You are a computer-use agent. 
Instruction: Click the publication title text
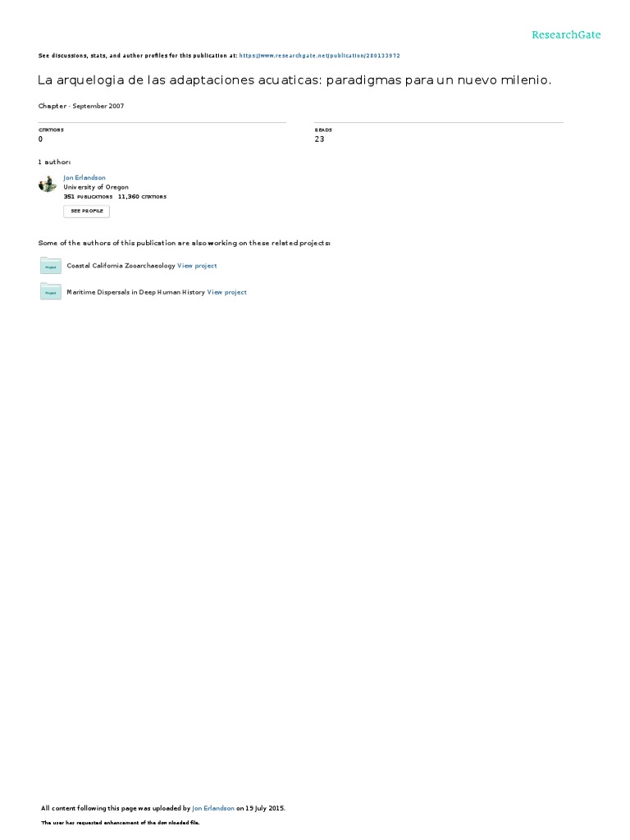pos(294,80)
